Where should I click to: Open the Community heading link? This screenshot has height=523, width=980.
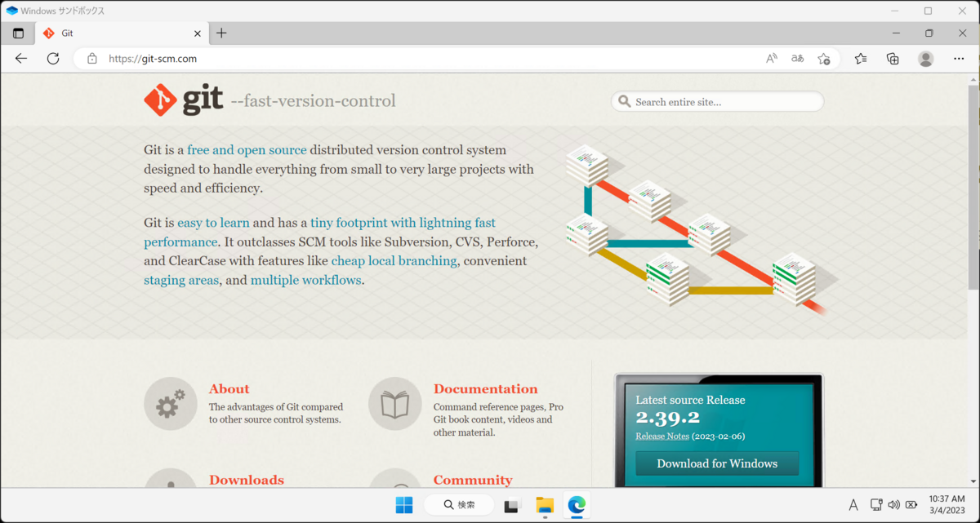coord(473,480)
